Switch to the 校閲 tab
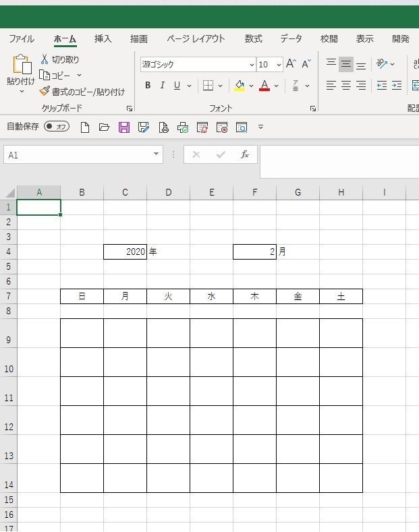Image resolution: width=419 pixels, height=532 pixels. [x=329, y=38]
